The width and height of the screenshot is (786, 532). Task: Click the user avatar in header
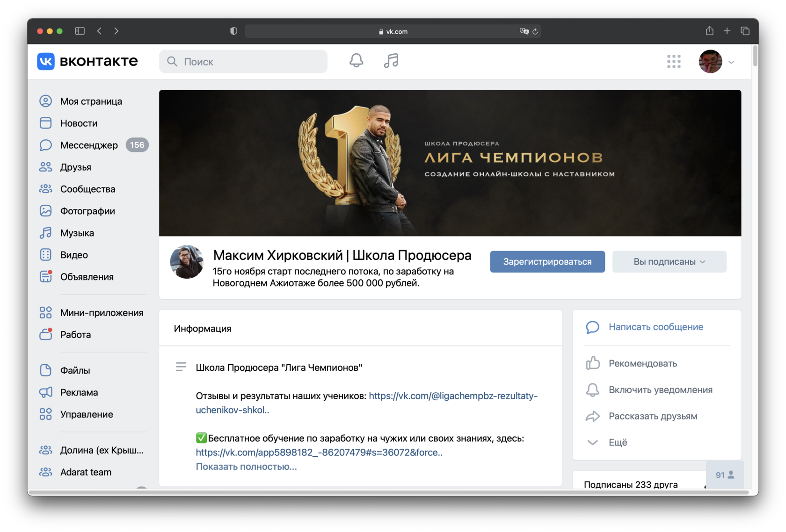[710, 61]
